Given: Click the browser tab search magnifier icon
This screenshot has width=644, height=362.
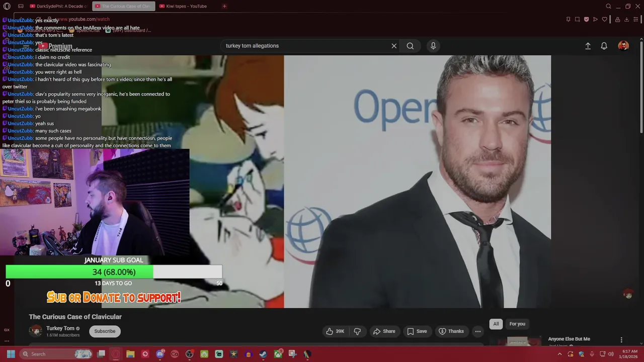Looking at the screenshot, I should click(608, 6).
